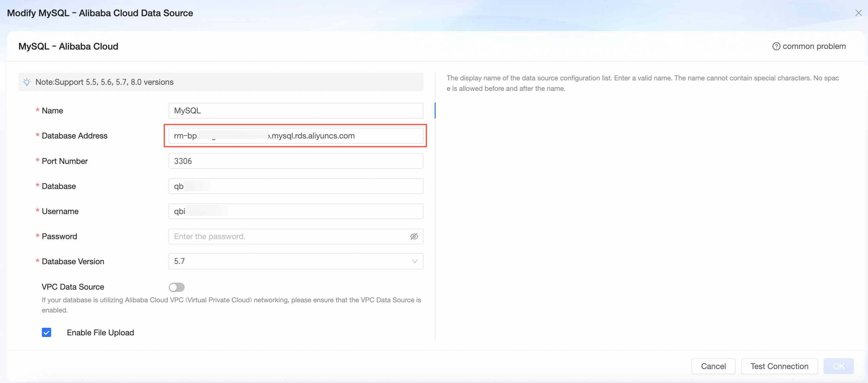Click the lightbulb note icon
Image resolution: width=868 pixels, height=383 pixels.
point(27,82)
